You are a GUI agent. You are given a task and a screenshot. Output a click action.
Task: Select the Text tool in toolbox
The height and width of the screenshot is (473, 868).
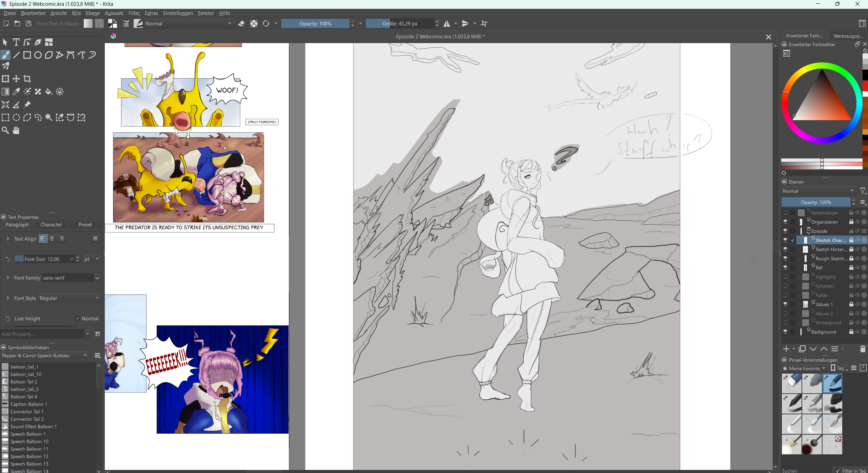16,42
